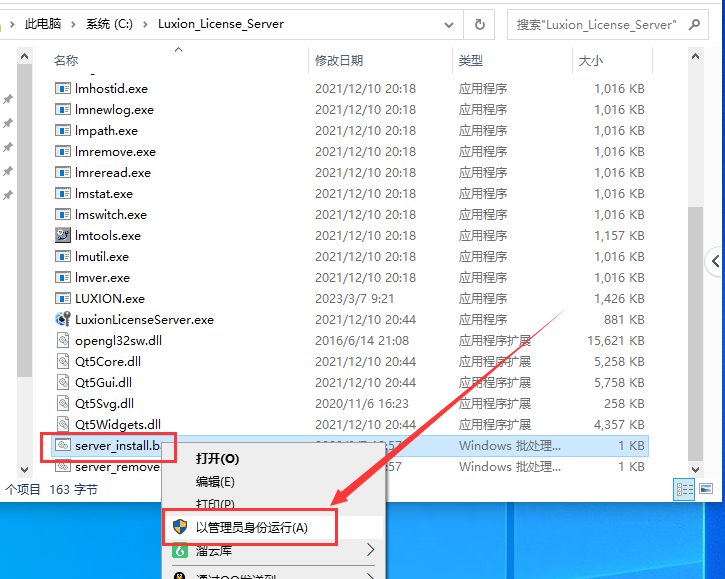The image size is (725, 579).
Task: Click the 163 字节 status bar text
Action: 74,489
